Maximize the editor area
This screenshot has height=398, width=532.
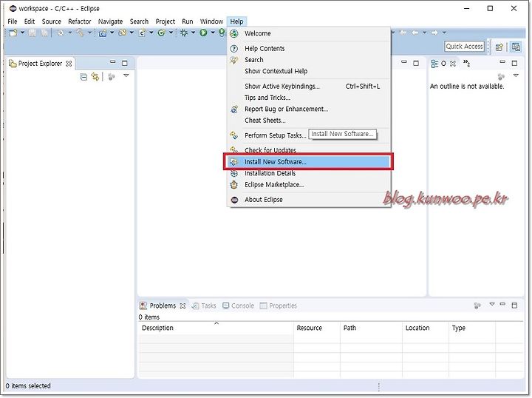pyautogui.click(x=416, y=63)
